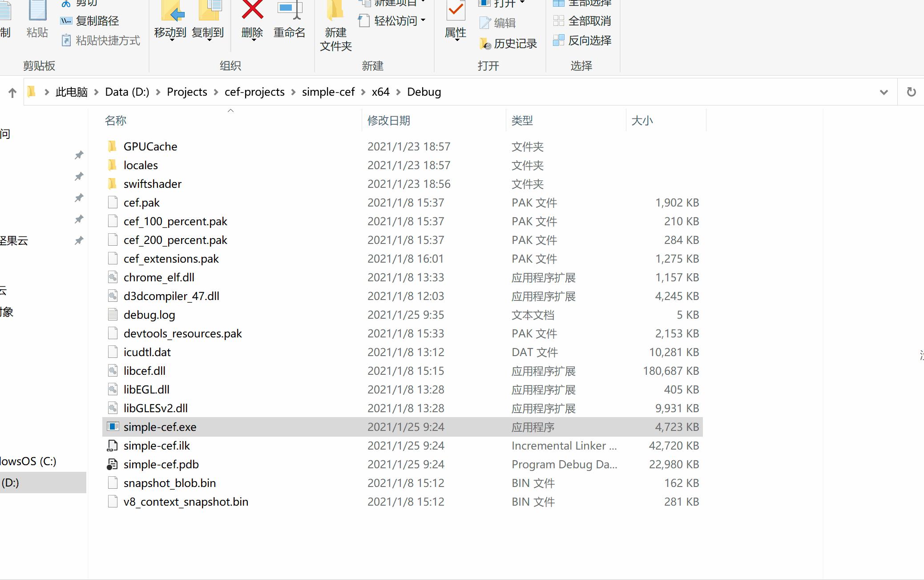Jump to cef-projects in the breadcrumb
The width and height of the screenshot is (924, 580).
[x=254, y=92]
